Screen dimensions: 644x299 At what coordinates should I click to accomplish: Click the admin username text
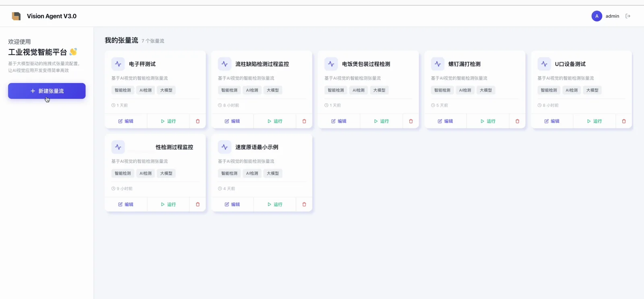click(612, 16)
